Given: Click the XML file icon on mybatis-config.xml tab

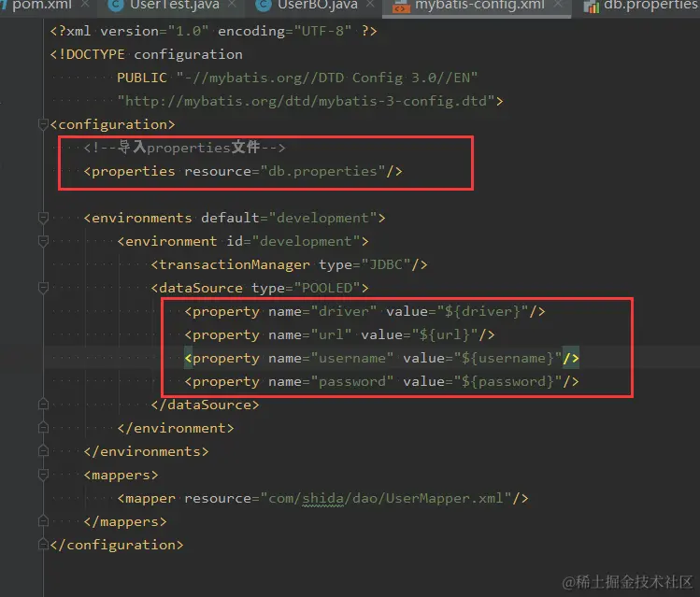Looking at the screenshot, I should [401, 7].
